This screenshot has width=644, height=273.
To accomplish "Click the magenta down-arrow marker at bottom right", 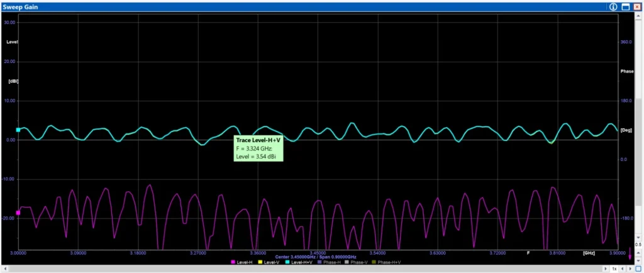I will (630, 253).
